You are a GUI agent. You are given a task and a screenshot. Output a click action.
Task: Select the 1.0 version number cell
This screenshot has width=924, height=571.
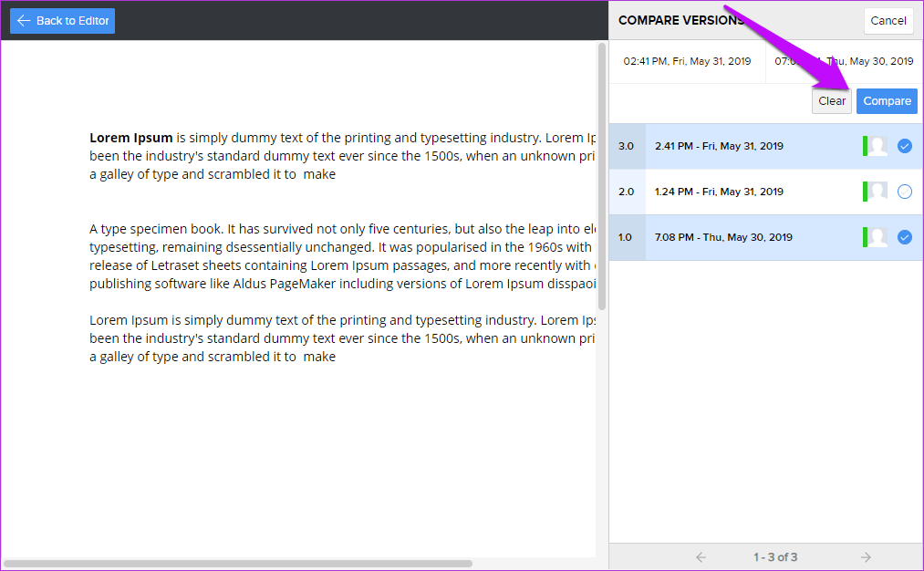coord(626,237)
